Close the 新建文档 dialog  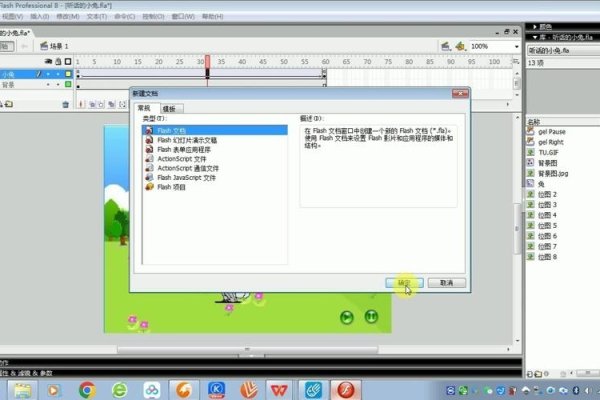460,93
